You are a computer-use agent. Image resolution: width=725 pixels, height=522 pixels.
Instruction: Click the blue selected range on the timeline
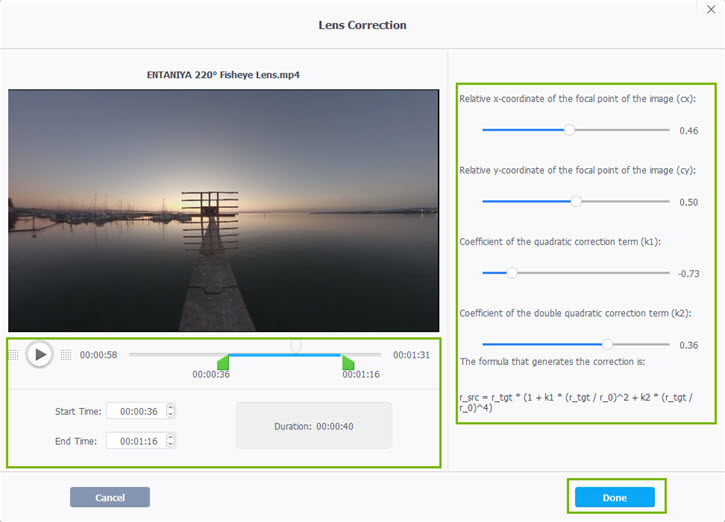click(285, 355)
